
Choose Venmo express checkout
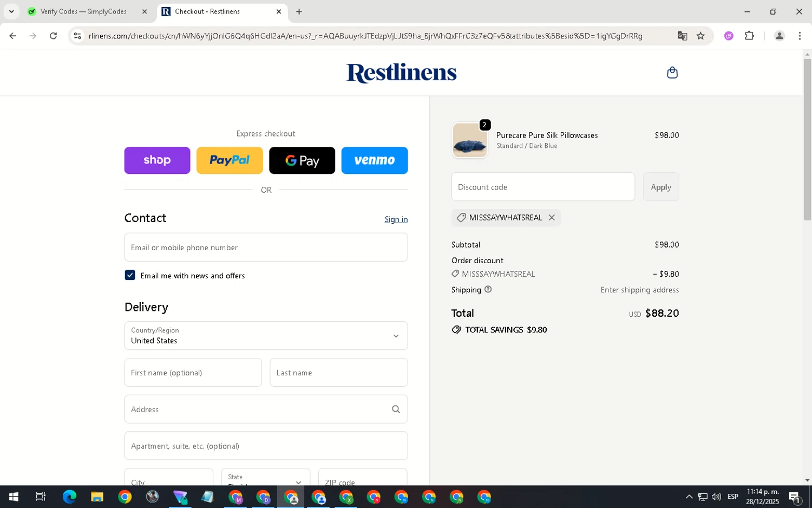click(375, 160)
